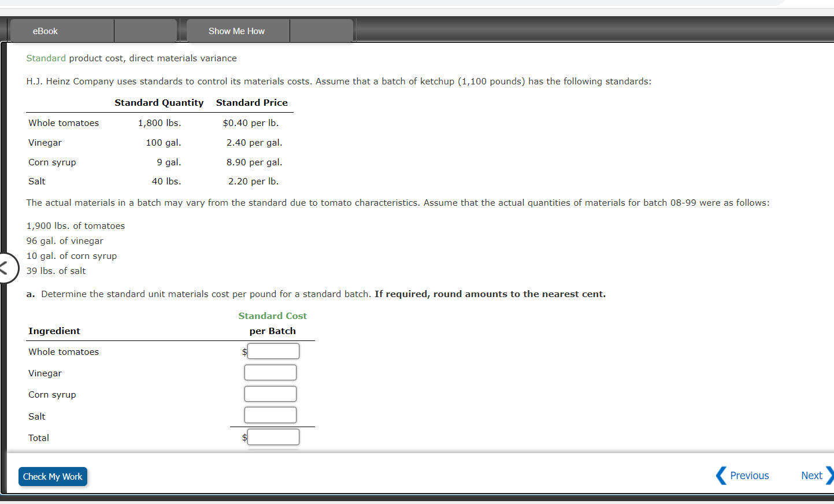Click the Salt cost input box
Screen dimensions: 834x504
(x=270, y=415)
